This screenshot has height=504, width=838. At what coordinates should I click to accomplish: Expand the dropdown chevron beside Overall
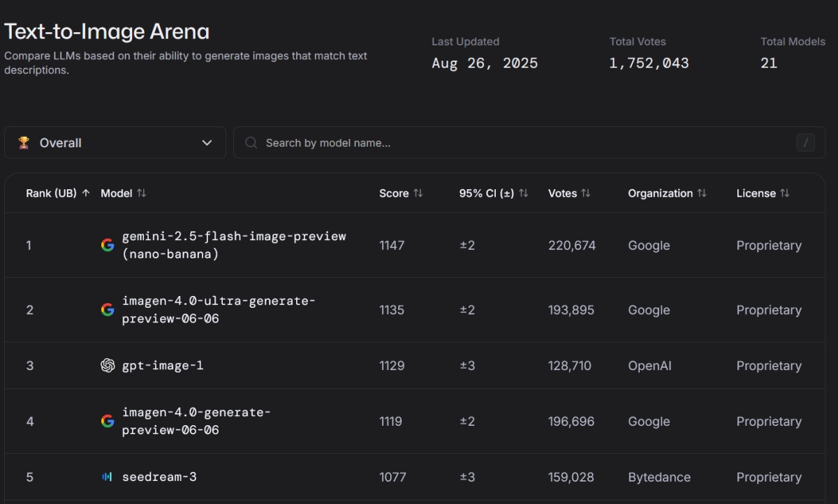[x=207, y=142]
